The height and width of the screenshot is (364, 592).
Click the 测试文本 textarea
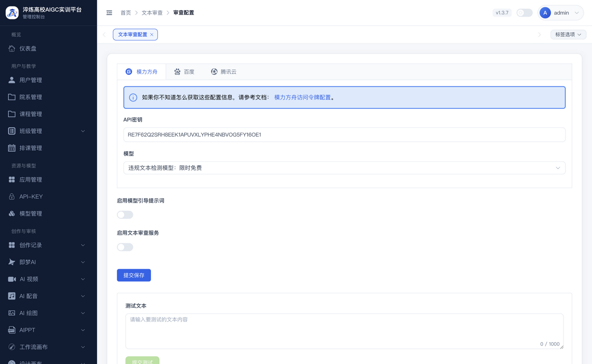[344, 331]
